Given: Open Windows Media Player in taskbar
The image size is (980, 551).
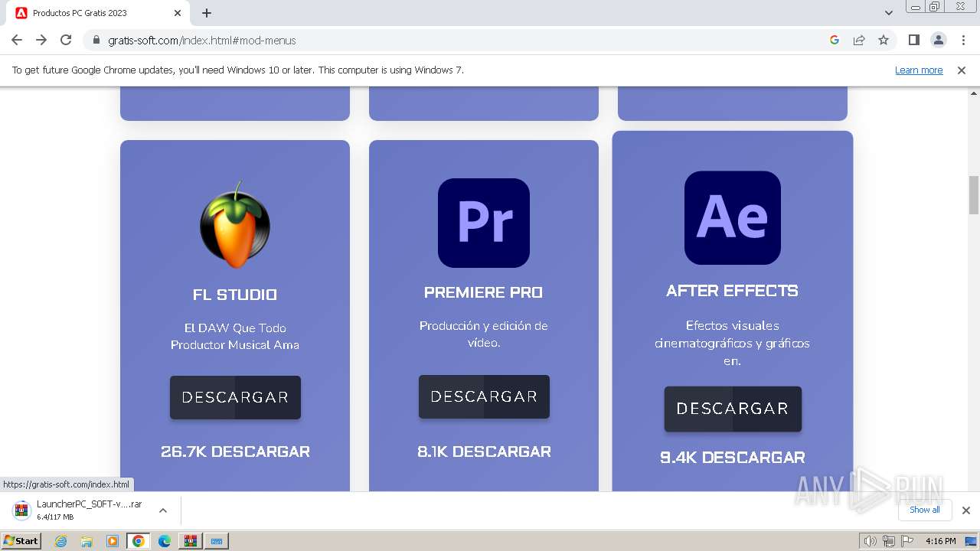Looking at the screenshot, I should click(x=113, y=541).
